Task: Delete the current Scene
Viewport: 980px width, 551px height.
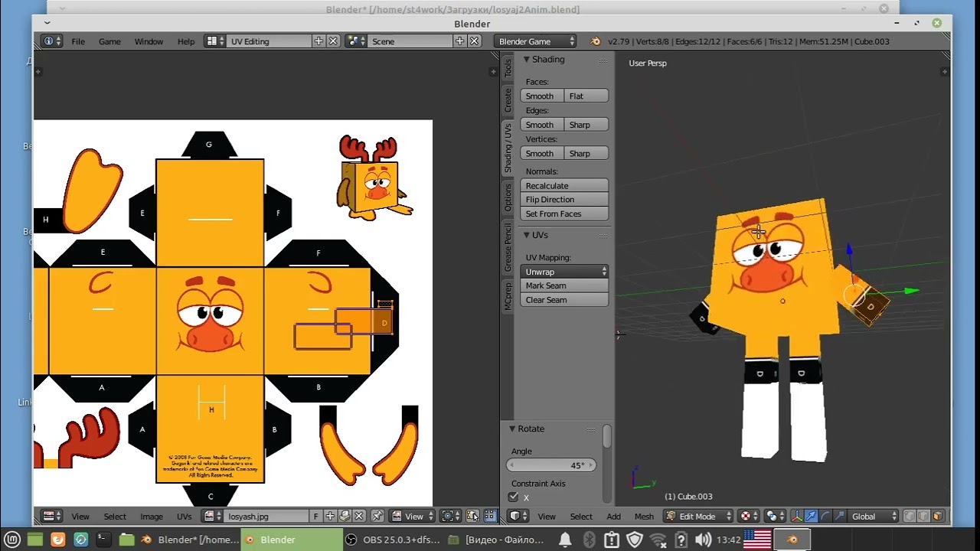Action: coord(474,41)
